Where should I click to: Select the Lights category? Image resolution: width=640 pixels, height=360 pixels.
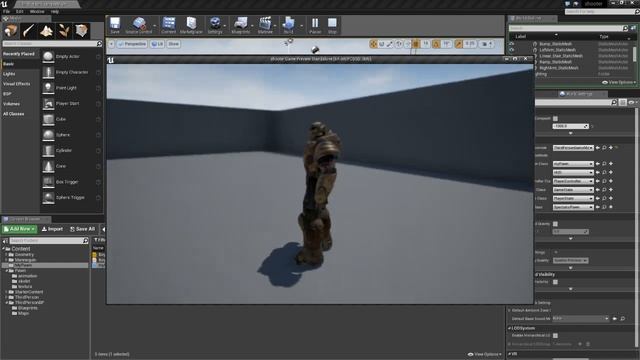coord(9,74)
